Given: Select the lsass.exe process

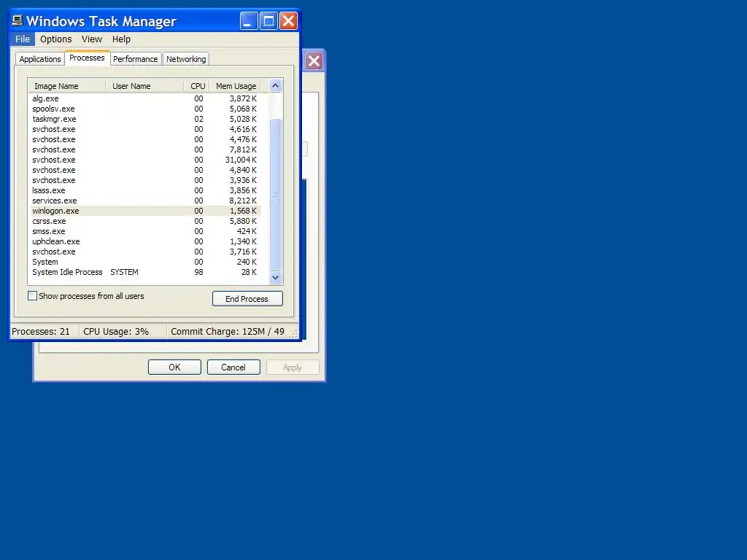Looking at the screenshot, I should pyautogui.click(x=145, y=190).
